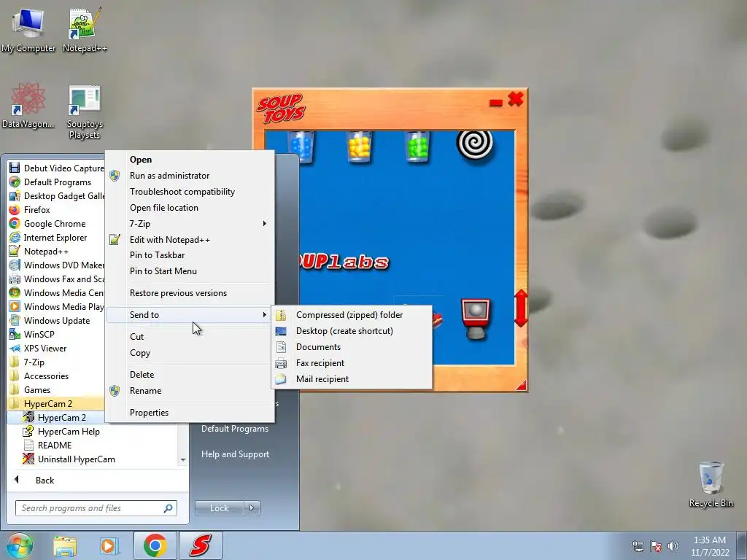The image size is (747, 560).
Task: Click the Action Center flag tray icon
Action: tap(656, 546)
